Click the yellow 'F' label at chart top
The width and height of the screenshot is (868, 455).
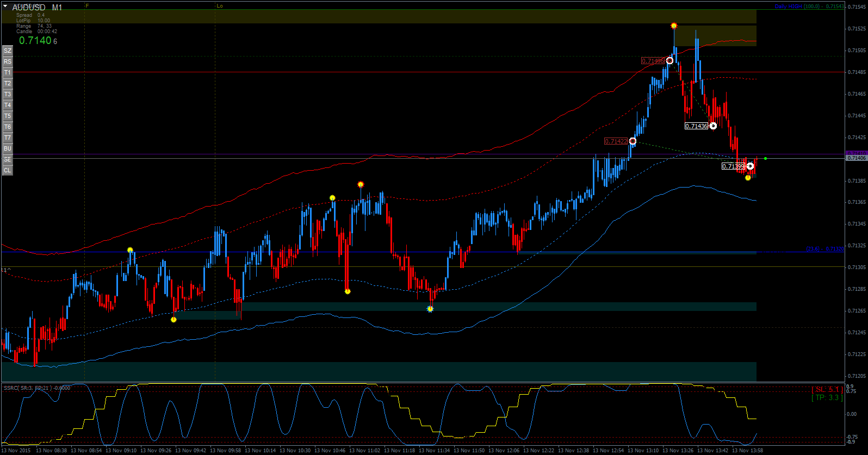tap(88, 5)
